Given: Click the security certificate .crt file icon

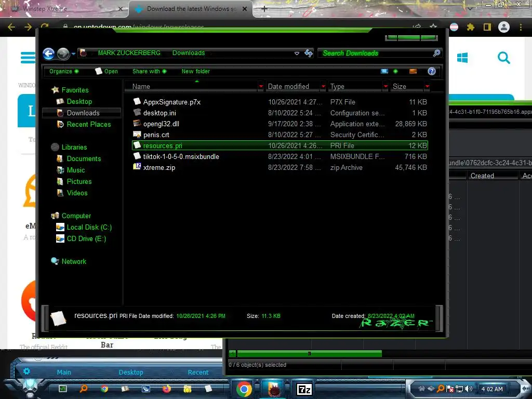Looking at the screenshot, I should tap(137, 135).
